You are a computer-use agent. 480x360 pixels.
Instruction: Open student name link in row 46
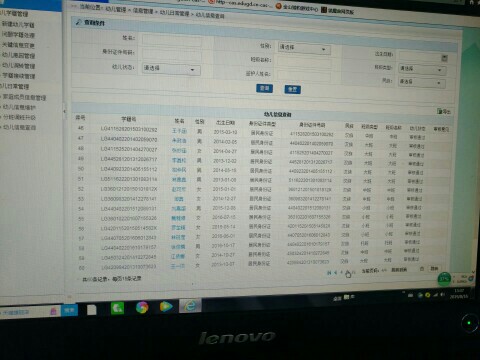click(179, 131)
